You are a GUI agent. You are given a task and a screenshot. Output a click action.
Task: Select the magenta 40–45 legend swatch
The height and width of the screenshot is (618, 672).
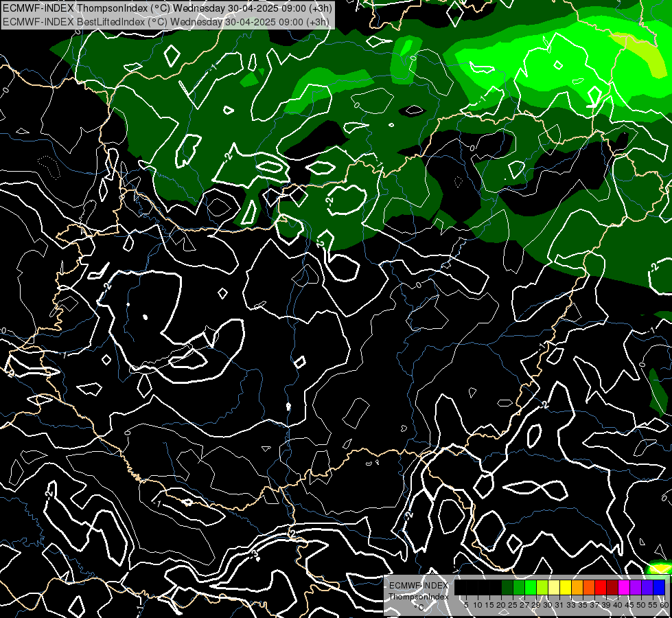(624, 587)
